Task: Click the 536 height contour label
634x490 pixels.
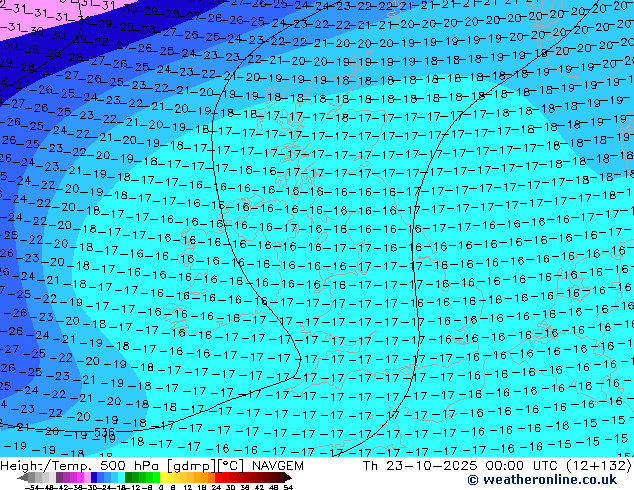Action: coord(104,434)
